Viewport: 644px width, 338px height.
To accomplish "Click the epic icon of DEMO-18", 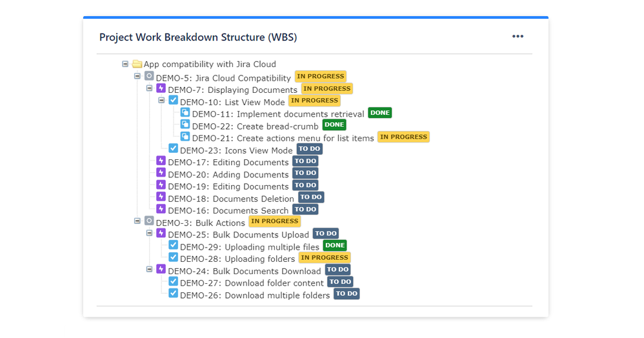I will coord(161,197).
